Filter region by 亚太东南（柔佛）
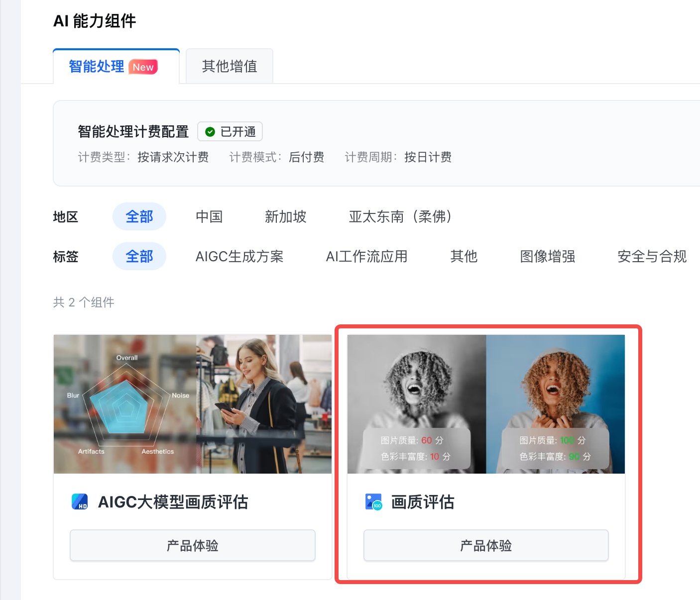 tap(400, 216)
